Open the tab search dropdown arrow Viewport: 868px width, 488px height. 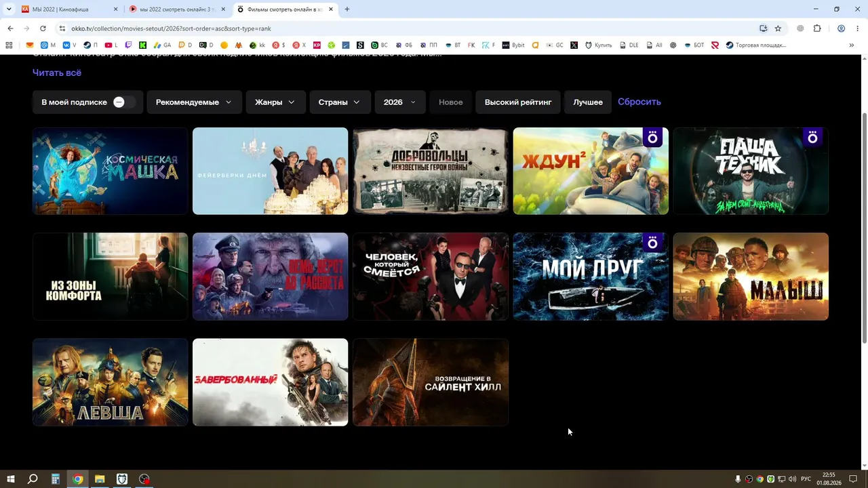point(9,9)
